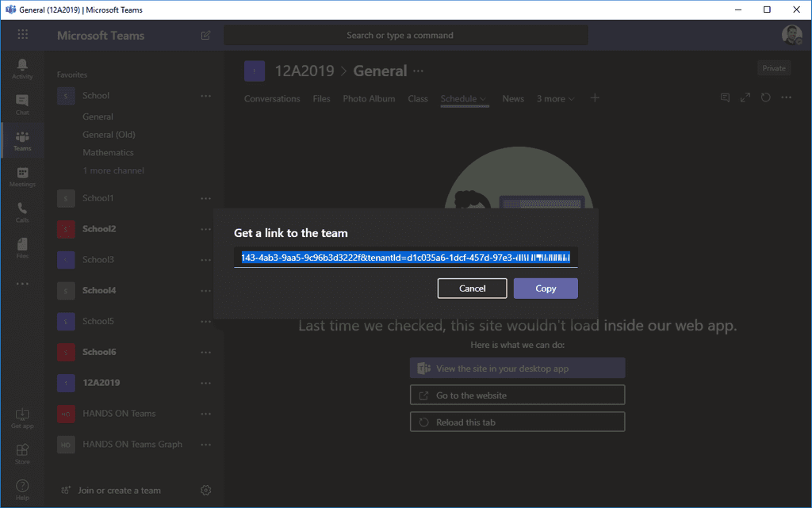Select the Mathematics channel
The height and width of the screenshot is (508, 812).
click(x=108, y=153)
